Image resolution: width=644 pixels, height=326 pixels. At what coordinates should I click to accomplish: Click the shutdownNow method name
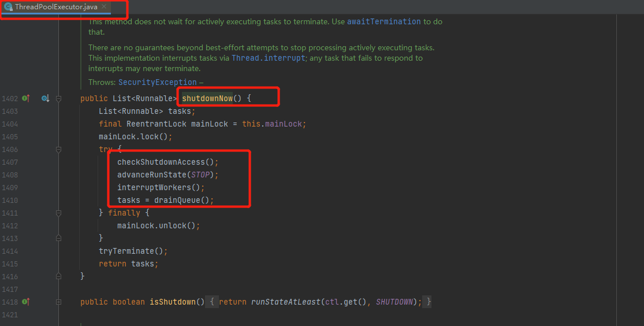point(207,99)
